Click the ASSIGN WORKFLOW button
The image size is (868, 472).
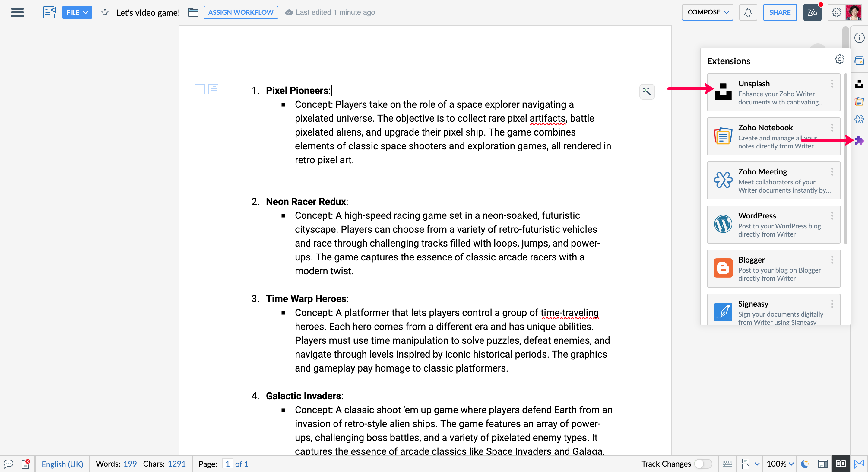point(241,12)
